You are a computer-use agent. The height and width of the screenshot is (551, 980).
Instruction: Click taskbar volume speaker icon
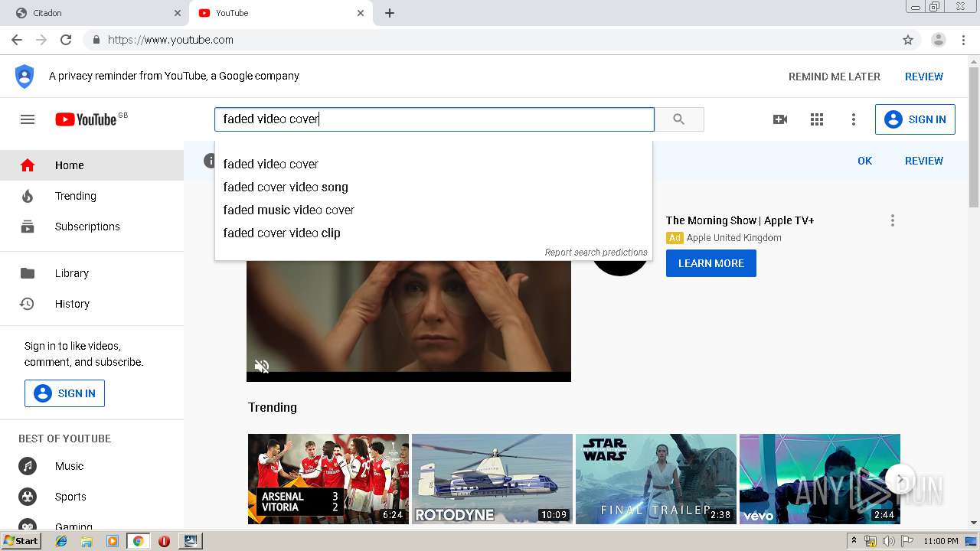(889, 541)
